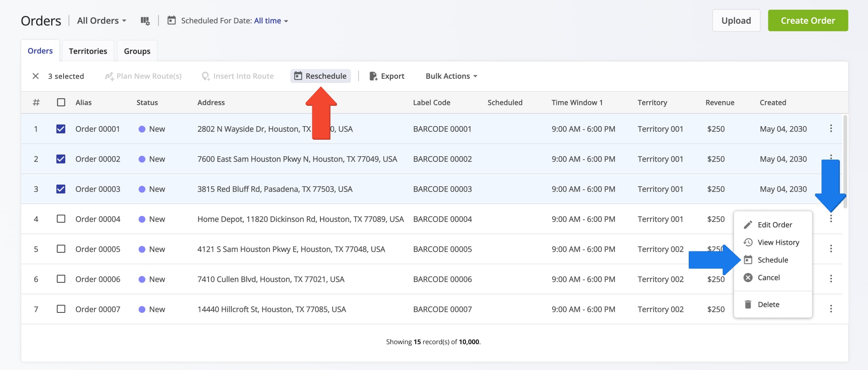Reschedule the selected orders

[x=320, y=76]
